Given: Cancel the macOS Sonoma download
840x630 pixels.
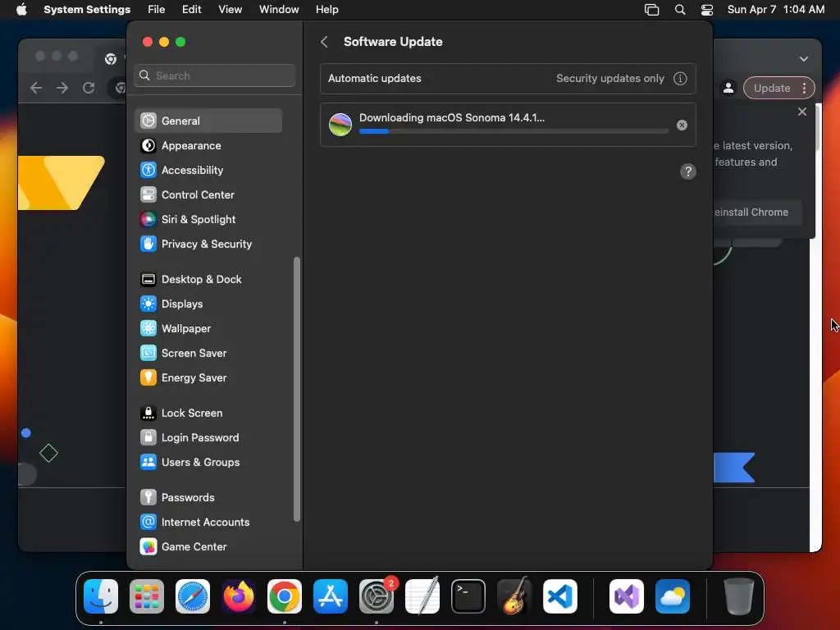Looking at the screenshot, I should 682,125.
